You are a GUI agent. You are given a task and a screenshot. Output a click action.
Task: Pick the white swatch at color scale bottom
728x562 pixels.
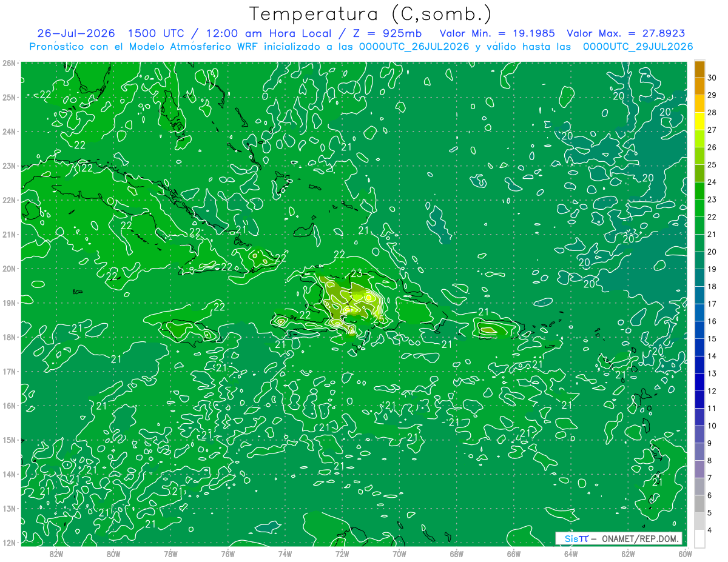(699, 538)
